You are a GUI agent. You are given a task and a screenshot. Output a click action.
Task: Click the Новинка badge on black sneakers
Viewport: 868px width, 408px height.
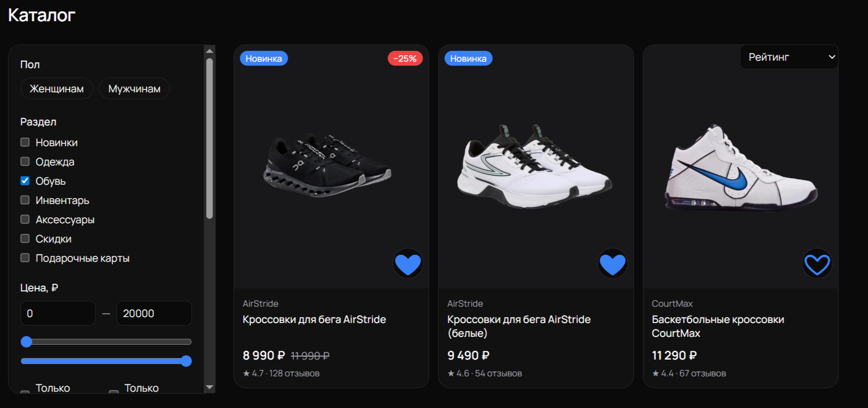coord(264,58)
